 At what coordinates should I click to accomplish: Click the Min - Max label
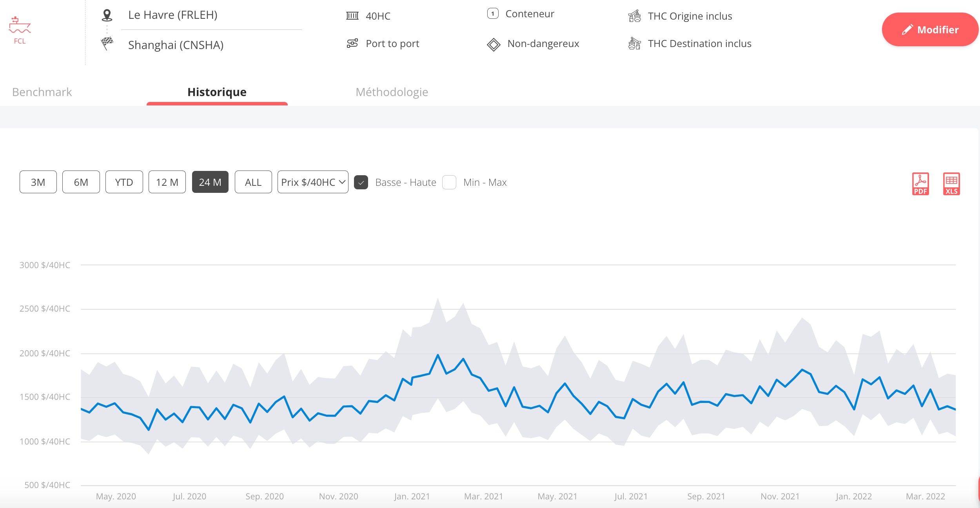(485, 182)
